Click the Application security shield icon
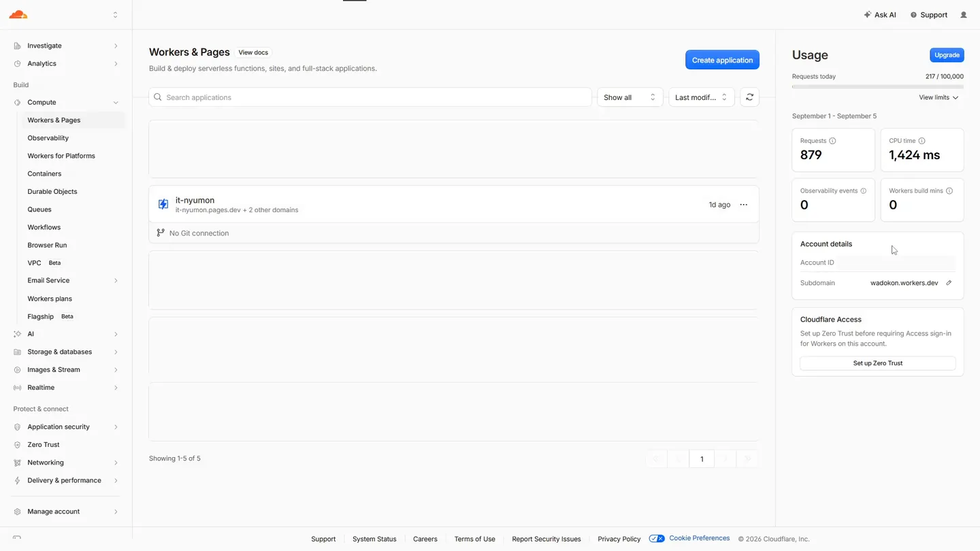This screenshot has width=980, height=551. point(17,427)
